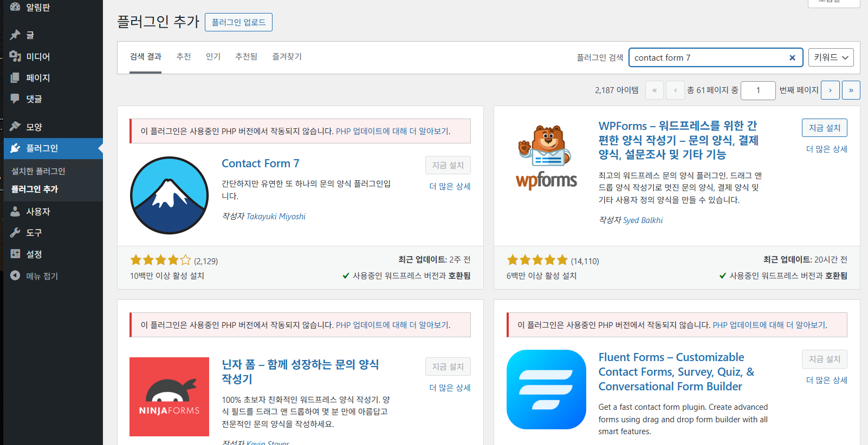Viewport: 868px width, 445px height.
Task: Open the 설정 settings menu item
Action: pos(53,253)
